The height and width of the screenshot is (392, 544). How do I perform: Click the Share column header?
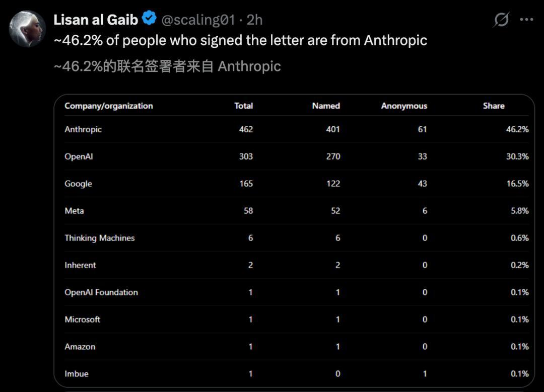(494, 106)
